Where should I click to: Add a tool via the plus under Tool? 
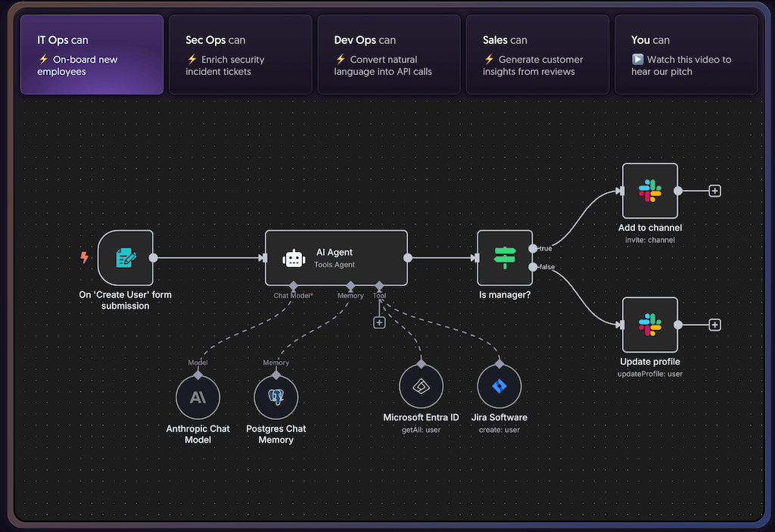click(379, 322)
